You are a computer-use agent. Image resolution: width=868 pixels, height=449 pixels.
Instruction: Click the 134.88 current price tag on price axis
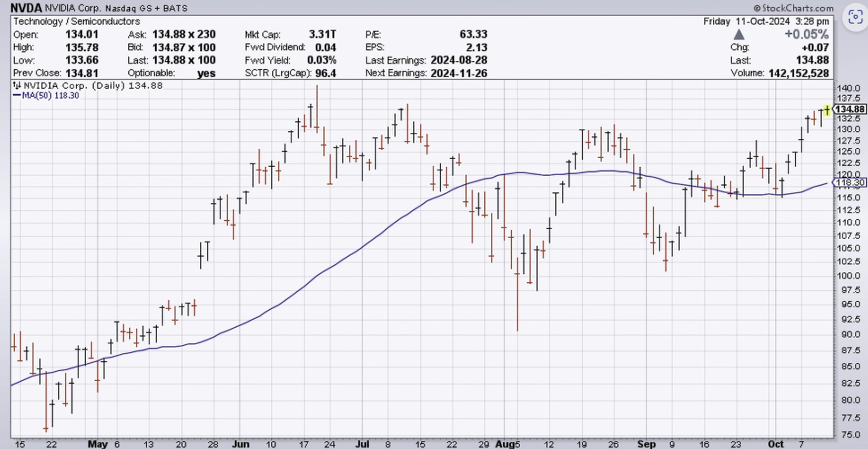[850, 109]
